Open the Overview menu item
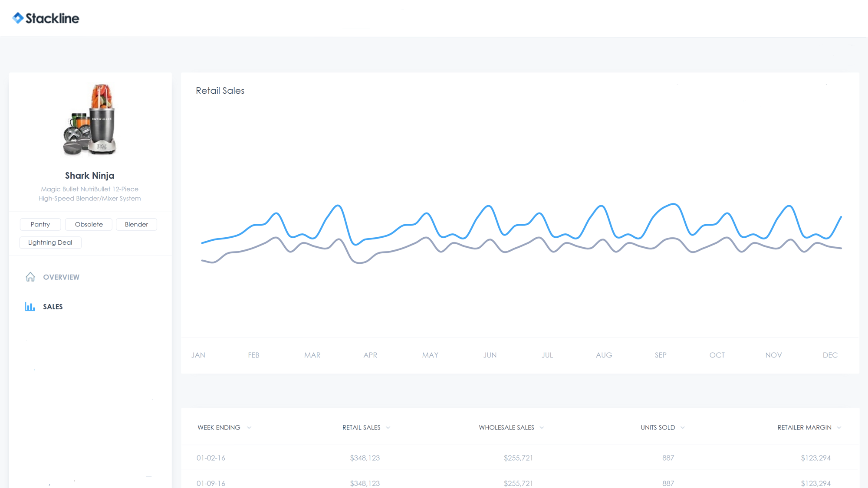This screenshot has height=488, width=868. [x=61, y=277]
